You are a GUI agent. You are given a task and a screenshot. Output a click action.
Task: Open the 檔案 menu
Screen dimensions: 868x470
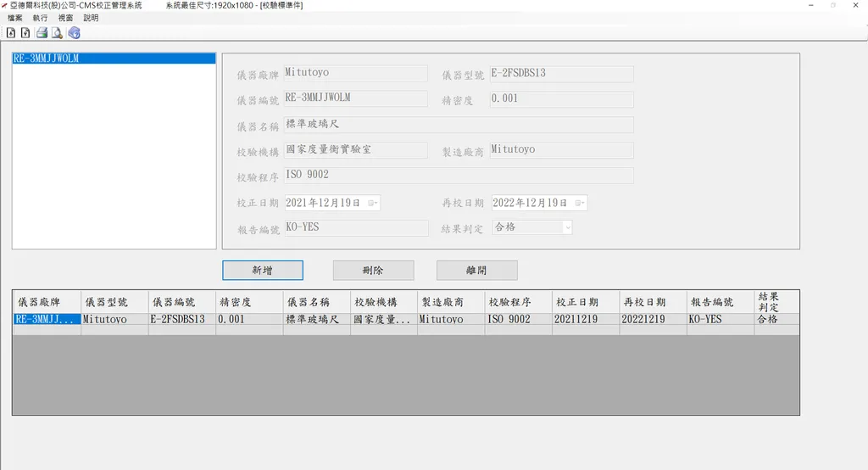point(15,18)
